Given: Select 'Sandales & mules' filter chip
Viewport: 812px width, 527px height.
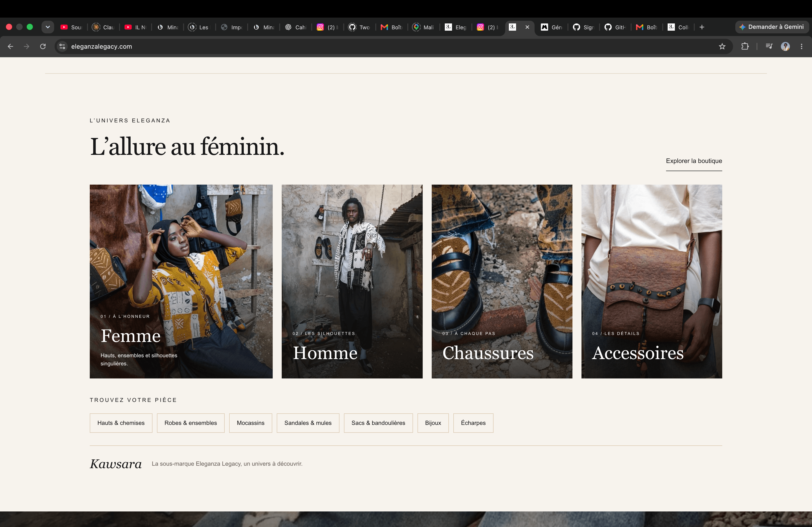Looking at the screenshot, I should tap(308, 423).
